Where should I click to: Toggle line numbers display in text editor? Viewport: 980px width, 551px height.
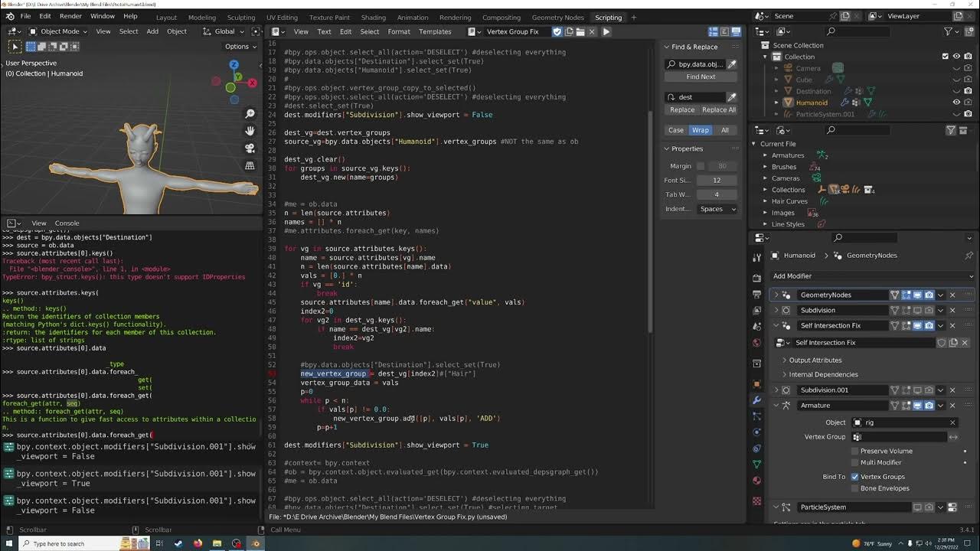(x=714, y=31)
